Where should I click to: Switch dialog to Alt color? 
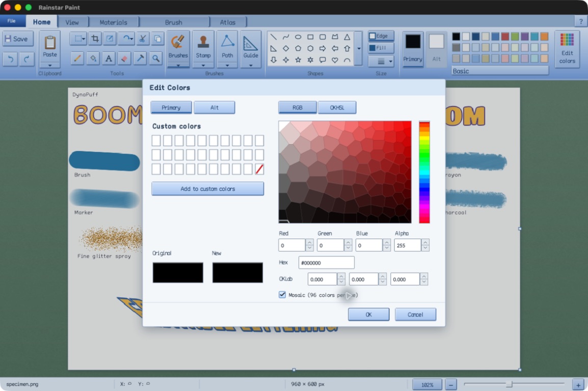[x=215, y=107]
